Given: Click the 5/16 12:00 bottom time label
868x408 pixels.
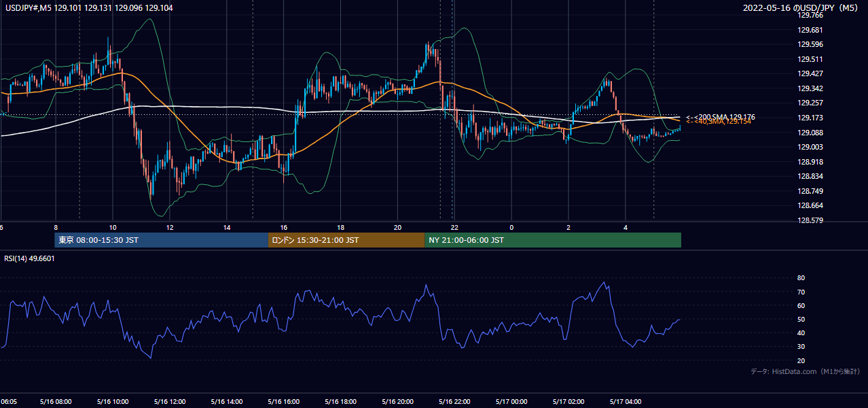Looking at the screenshot, I should click(x=169, y=401).
